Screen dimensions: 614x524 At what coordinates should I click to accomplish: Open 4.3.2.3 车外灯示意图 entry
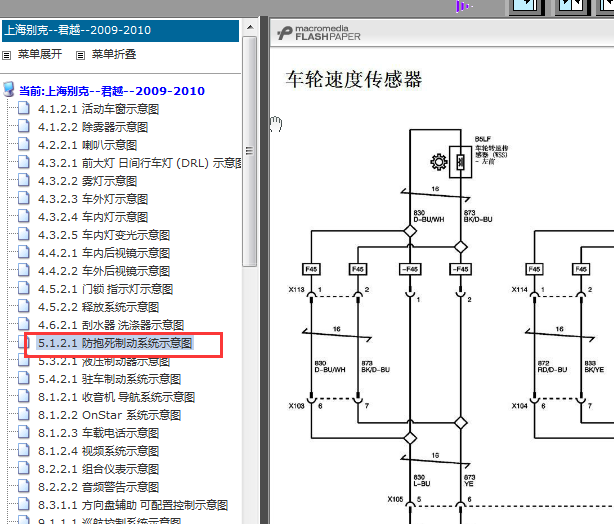(x=93, y=199)
